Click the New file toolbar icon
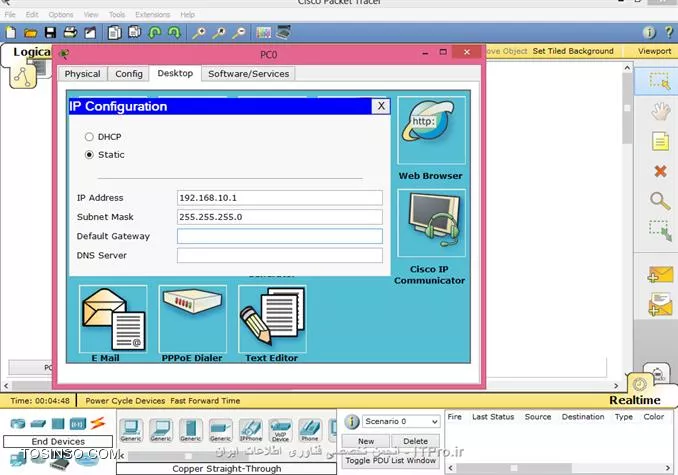 (10, 33)
